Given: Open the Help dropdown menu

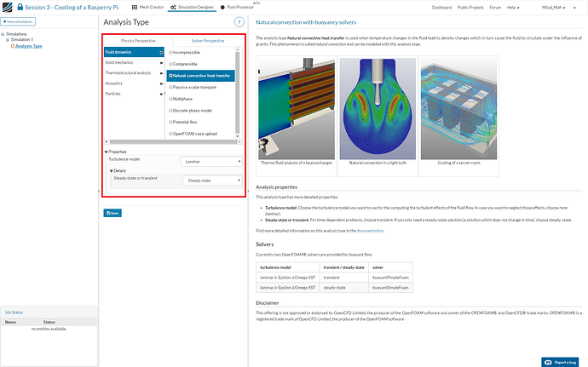Looking at the screenshot, I should [513, 8].
